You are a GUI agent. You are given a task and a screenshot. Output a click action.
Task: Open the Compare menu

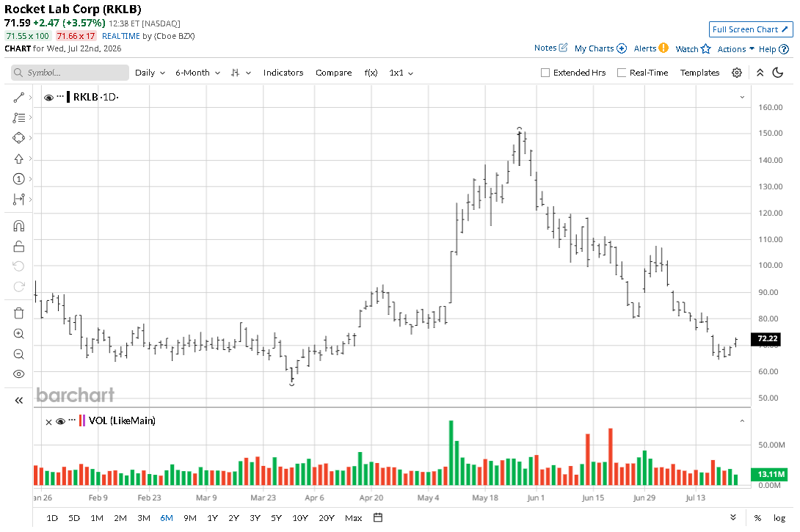[x=333, y=73]
